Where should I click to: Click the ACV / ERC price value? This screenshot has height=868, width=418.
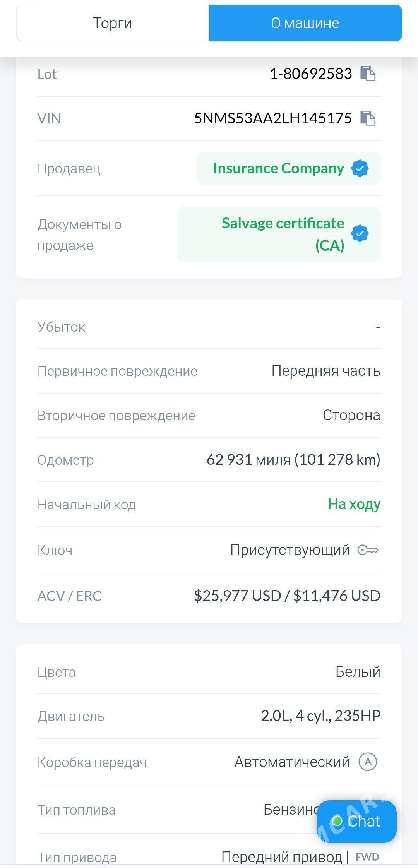(x=287, y=596)
